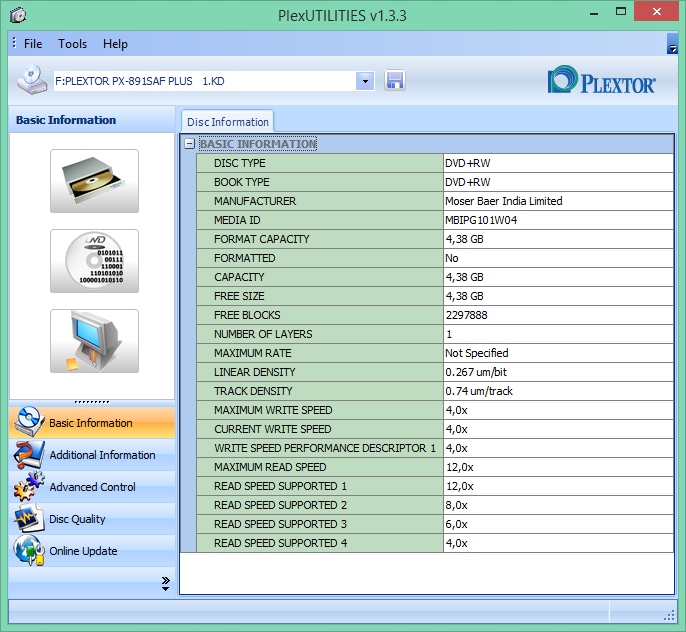Open the Tools menu
The image size is (686, 632).
click(72, 44)
